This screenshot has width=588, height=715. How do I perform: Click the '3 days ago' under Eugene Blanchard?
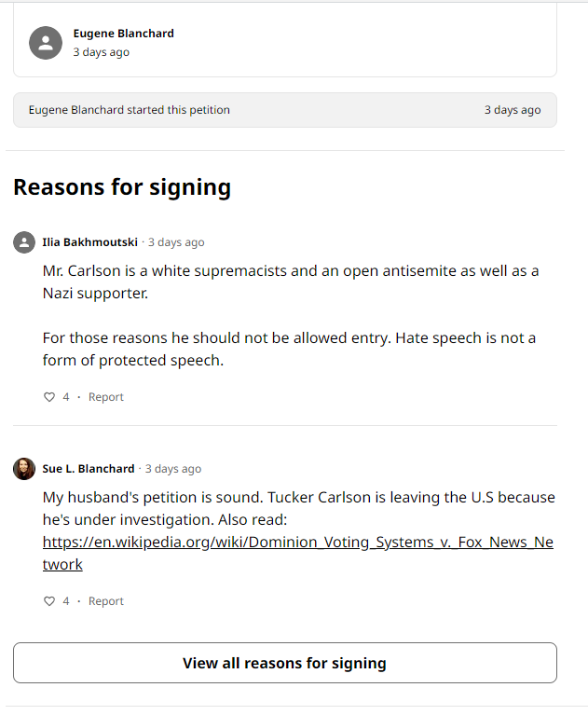pos(102,52)
